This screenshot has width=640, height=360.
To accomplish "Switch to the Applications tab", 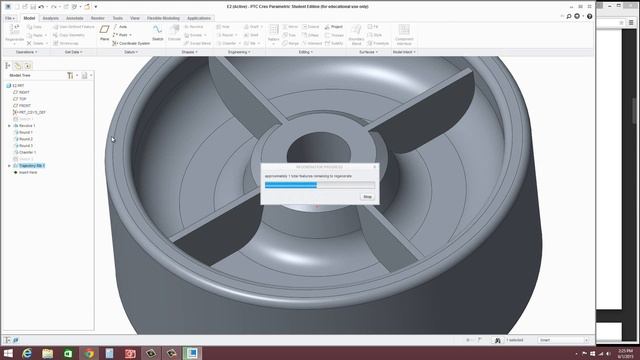I will [x=199, y=18].
